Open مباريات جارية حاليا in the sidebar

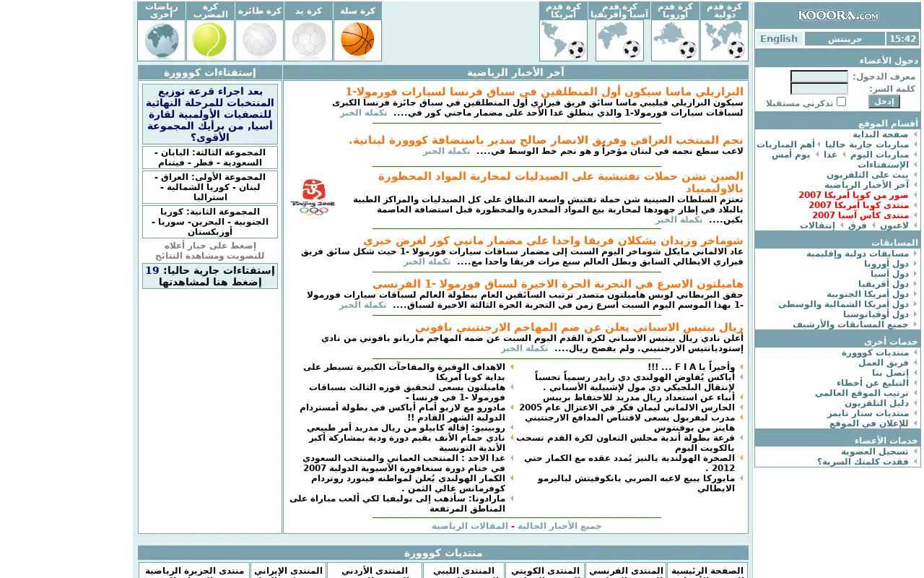(x=867, y=144)
